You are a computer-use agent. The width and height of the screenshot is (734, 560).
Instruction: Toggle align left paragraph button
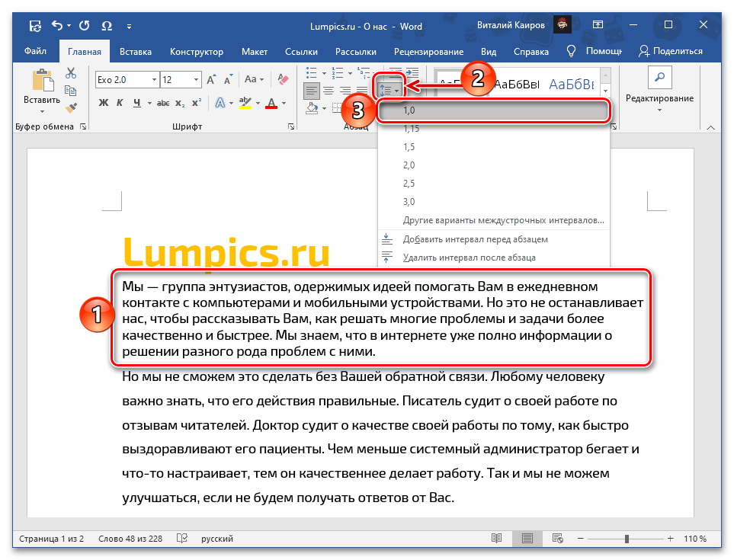311,91
